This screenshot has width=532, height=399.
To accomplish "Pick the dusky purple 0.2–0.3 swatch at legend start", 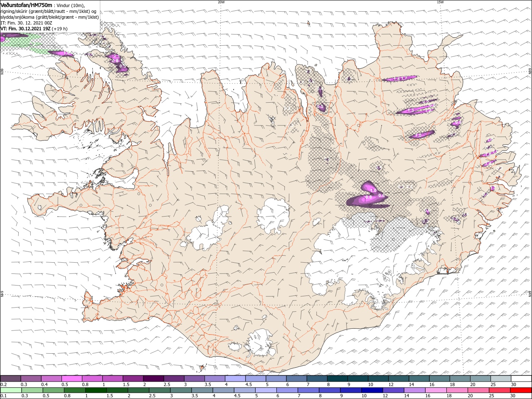I will tap(10, 379).
